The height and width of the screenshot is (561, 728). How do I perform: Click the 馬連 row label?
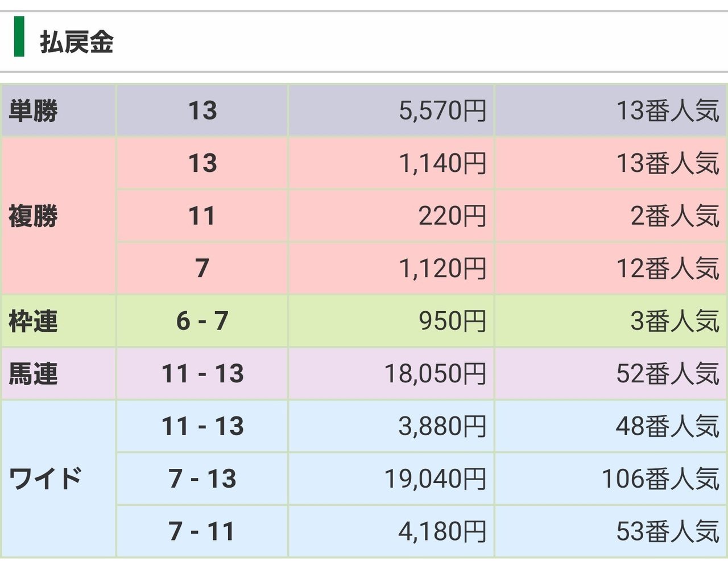[x=33, y=374]
